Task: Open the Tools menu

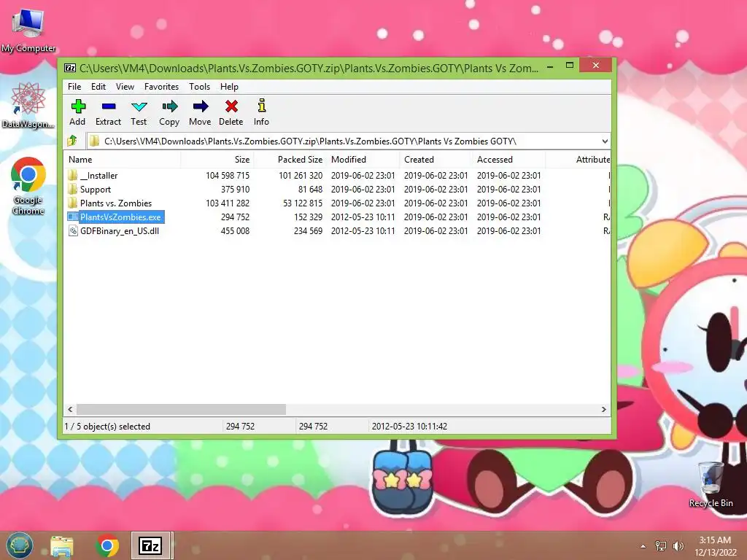Action: 199,87
